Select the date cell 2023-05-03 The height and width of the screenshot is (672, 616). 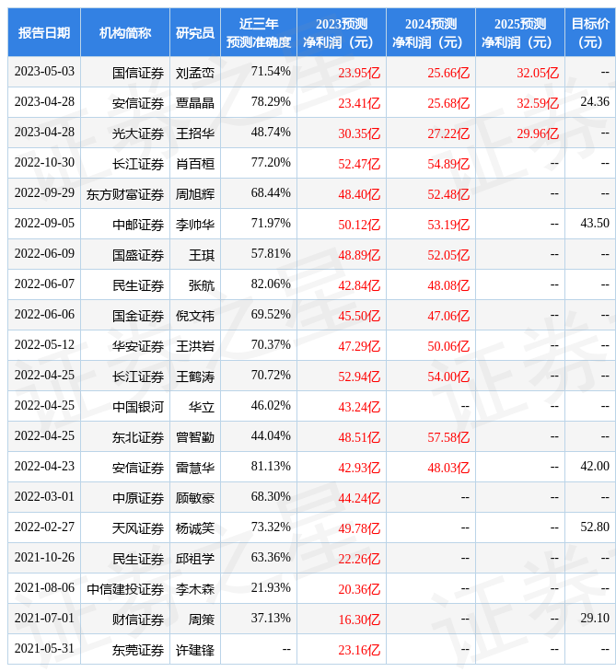[44, 72]
